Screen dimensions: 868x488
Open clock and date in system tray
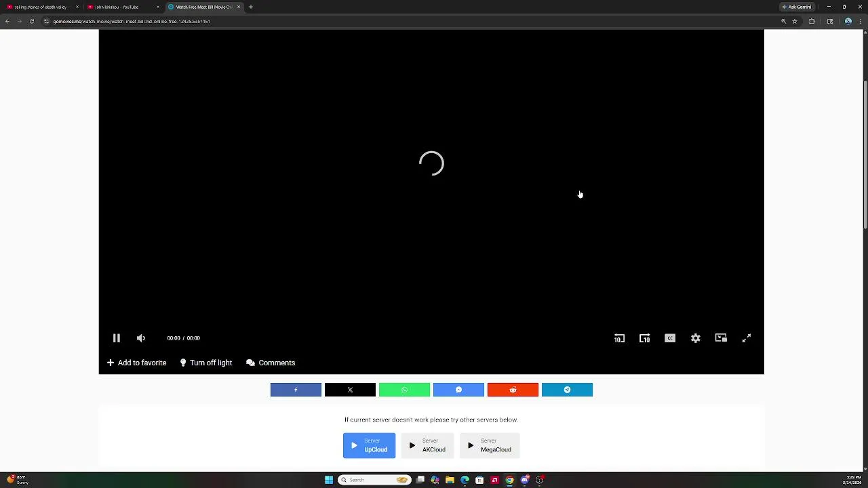point(852,480)
